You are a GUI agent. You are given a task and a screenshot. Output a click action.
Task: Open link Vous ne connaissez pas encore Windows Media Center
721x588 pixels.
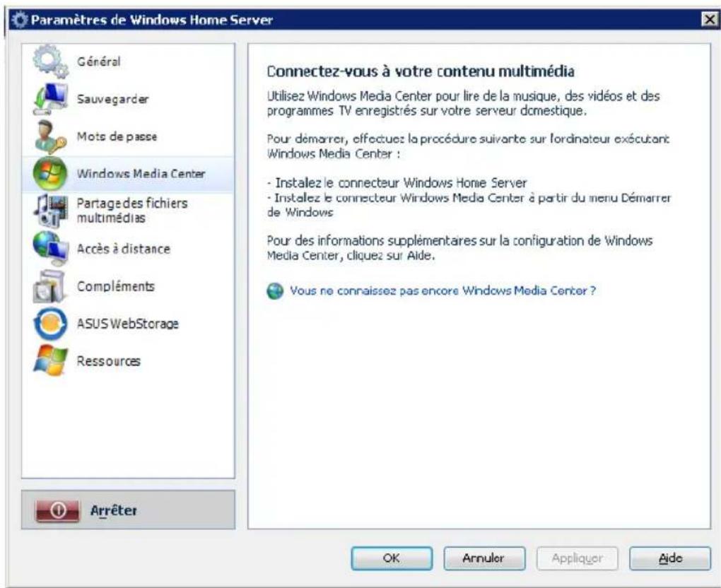tap(442, 291)
